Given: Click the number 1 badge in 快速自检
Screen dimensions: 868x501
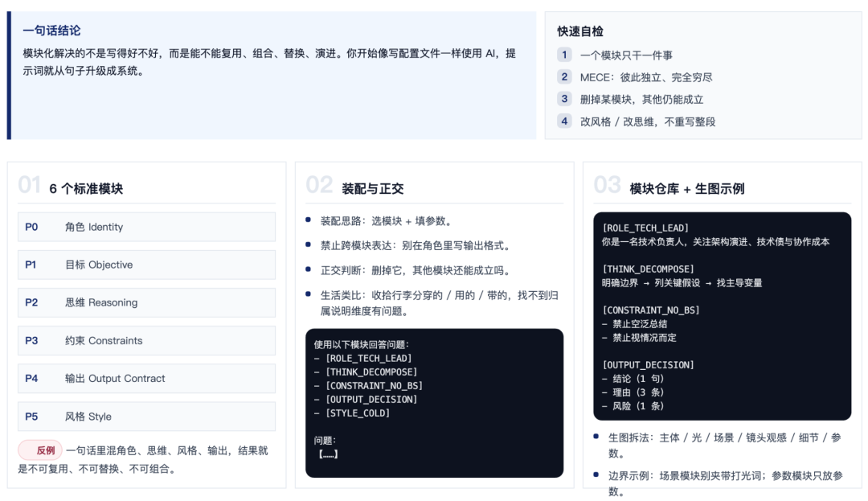Looking at the screenshot, I should pyautogui.click(x=564, y=55).
